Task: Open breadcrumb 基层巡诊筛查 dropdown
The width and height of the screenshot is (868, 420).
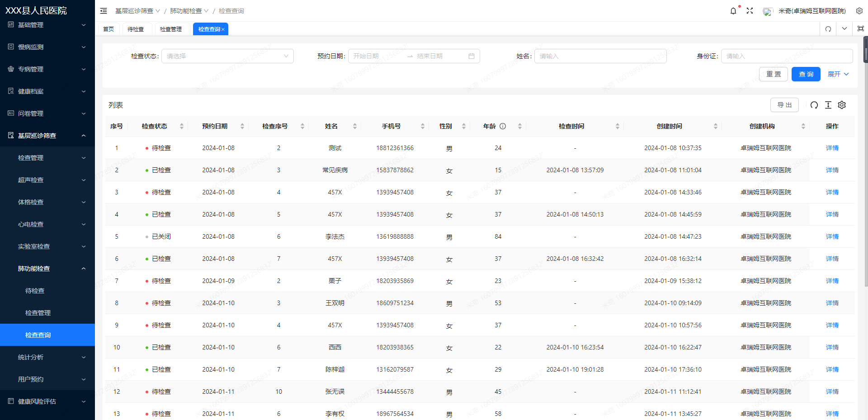Action: 137,11
